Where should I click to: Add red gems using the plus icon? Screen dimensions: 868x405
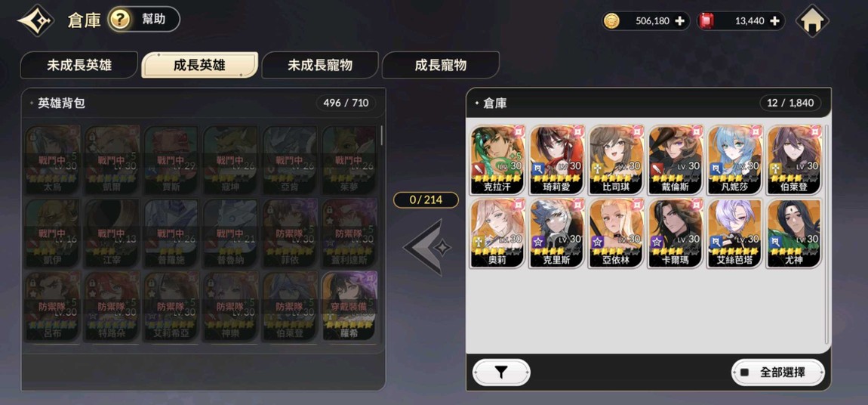pos(774,21)
